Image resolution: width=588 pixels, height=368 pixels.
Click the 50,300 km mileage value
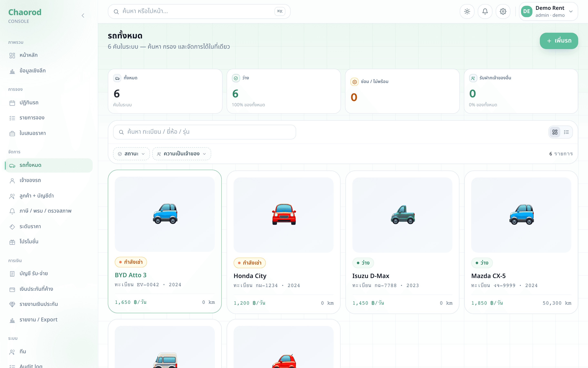tap(557, 303)
